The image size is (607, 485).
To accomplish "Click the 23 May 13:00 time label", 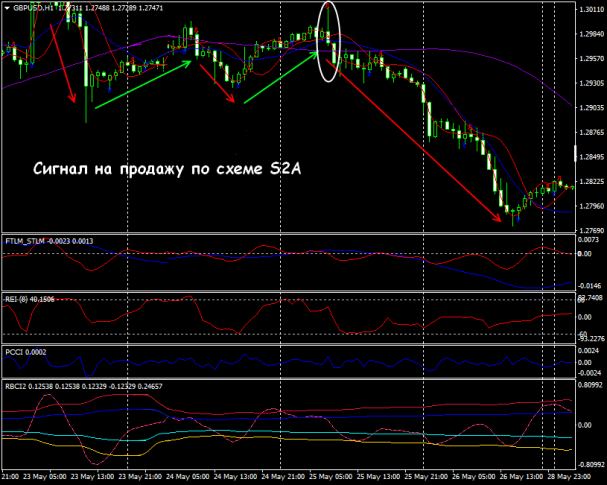I will [93, 476].
